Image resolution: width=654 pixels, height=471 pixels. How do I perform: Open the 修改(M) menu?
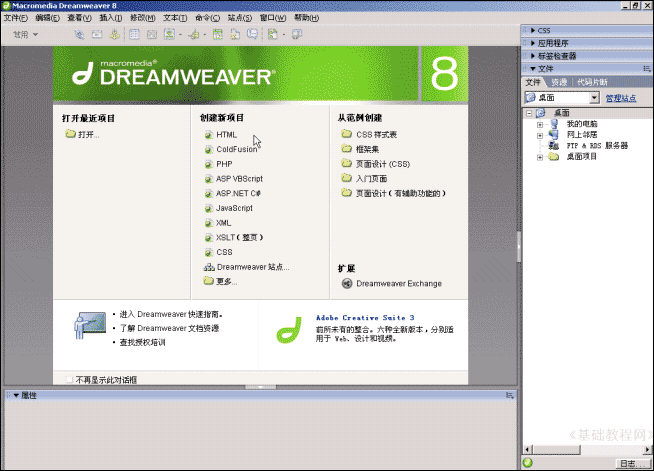click(x=143, y=18)
